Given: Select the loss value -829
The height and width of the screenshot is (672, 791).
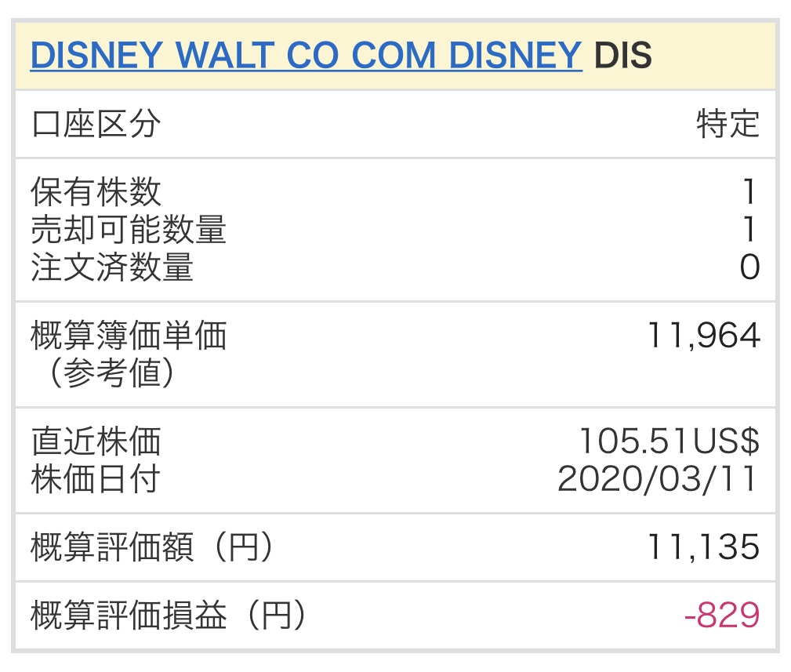Looking at the screenshot, I should (722, 616).
